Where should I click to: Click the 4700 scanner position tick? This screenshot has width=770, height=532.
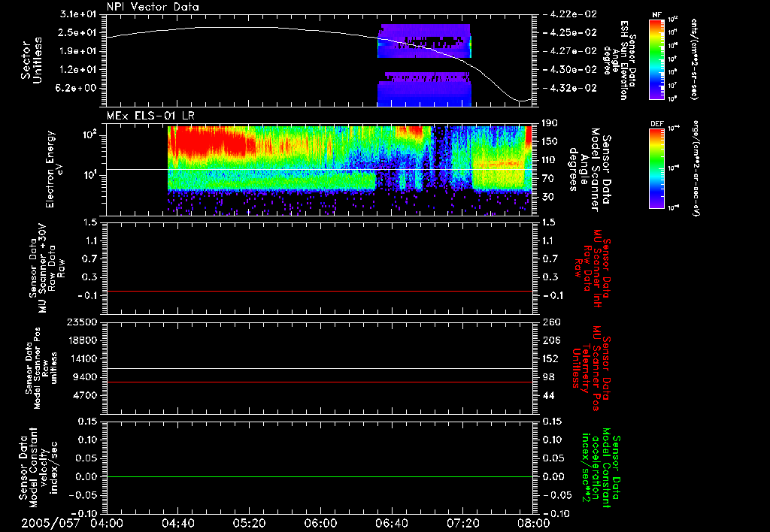tap(85, 395)
